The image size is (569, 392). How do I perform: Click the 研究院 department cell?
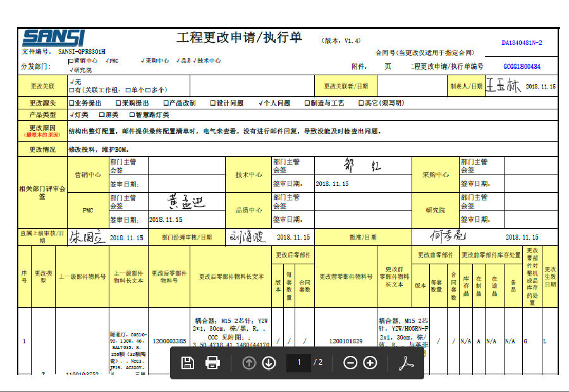(x=436, y=210)
